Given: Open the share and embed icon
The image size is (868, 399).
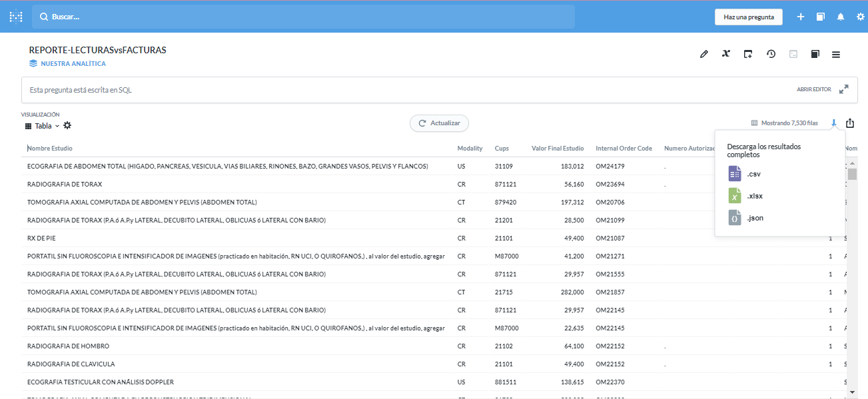Looking at the screenshot, I should [850, 123].
